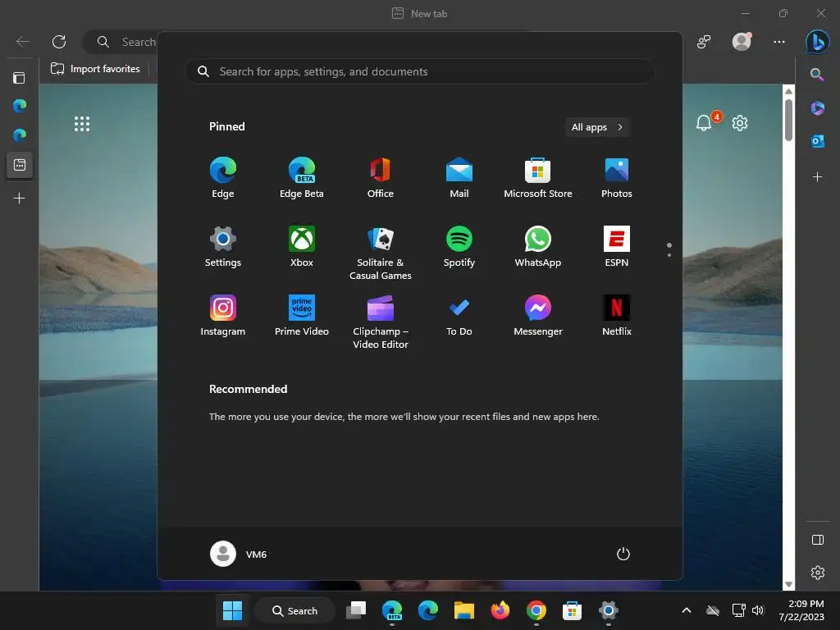Open Edge sidebar search icon

coord(817,75)
